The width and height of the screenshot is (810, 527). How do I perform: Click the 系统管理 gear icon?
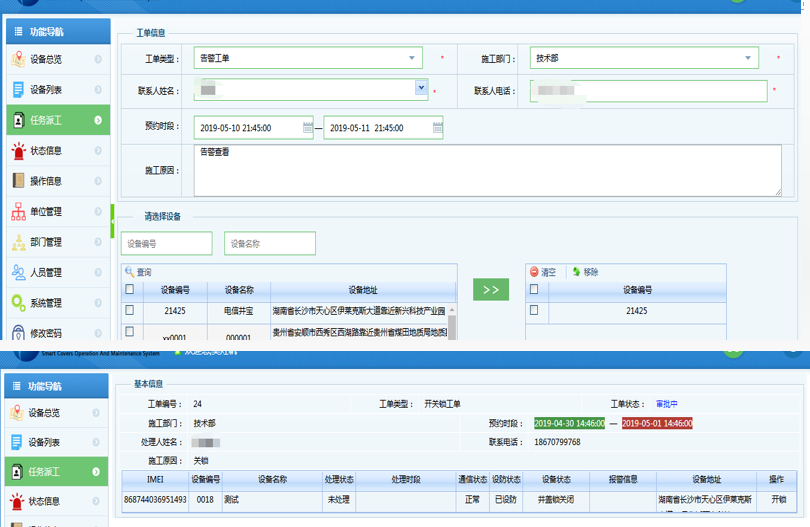[x=19, y=303]
